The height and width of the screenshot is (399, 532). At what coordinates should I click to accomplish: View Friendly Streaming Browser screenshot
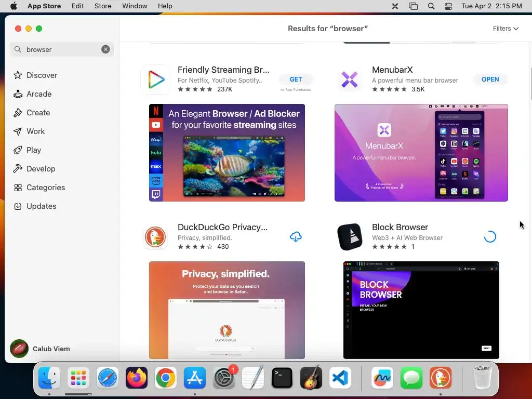pos(227,153)
